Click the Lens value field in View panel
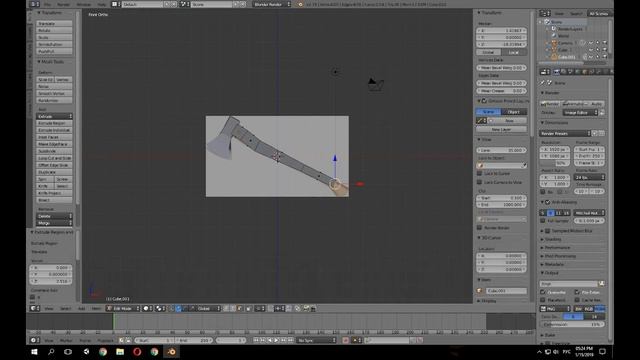Image resolution: width=640 pixels, height=360 pixels. pyautogui.click(x=501, y=150)
